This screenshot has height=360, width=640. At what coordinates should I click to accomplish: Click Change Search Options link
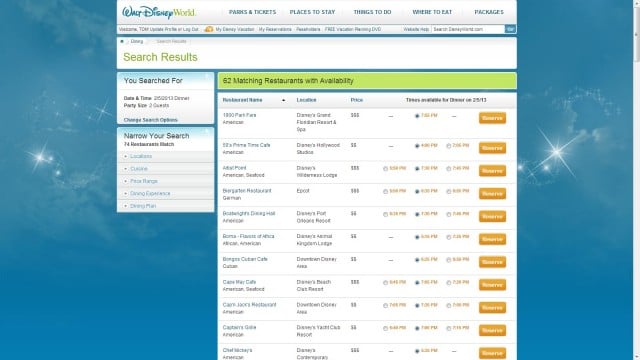point(151,120)
